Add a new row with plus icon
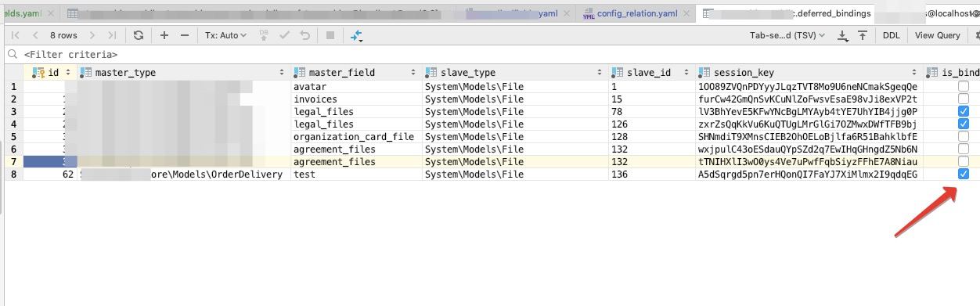 (x=164, y=35)
